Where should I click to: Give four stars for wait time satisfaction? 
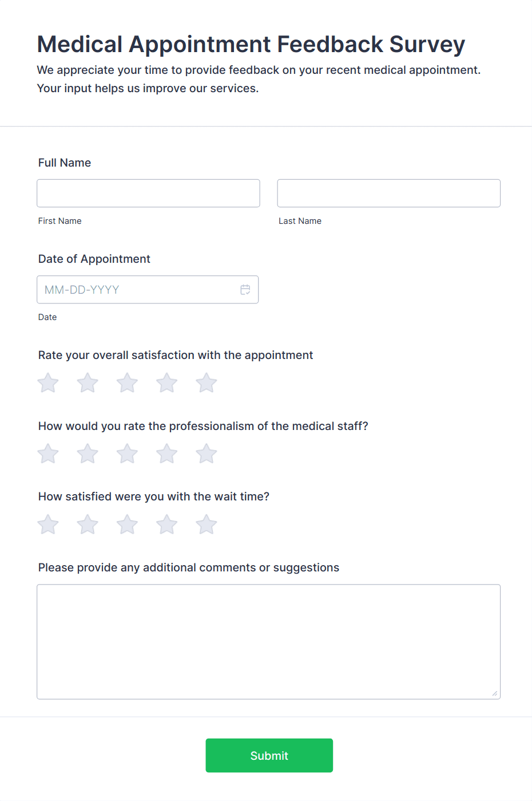point(166,524)
